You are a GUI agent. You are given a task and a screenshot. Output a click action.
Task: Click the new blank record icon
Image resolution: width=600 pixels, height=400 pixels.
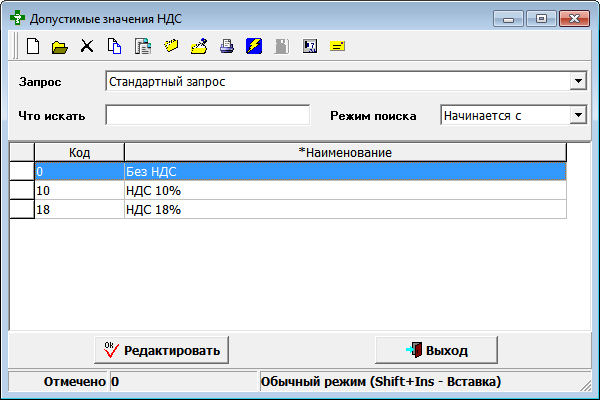(x=33, y=46)
